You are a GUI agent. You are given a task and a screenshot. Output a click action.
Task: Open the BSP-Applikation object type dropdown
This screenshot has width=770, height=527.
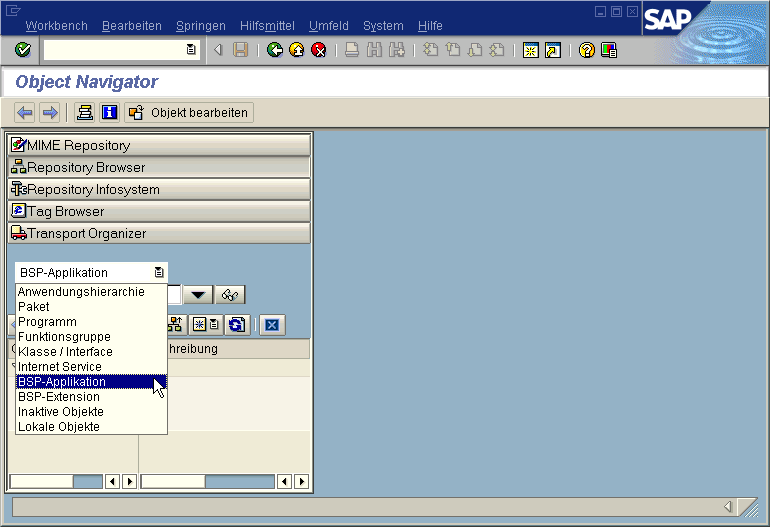point(159,272)
